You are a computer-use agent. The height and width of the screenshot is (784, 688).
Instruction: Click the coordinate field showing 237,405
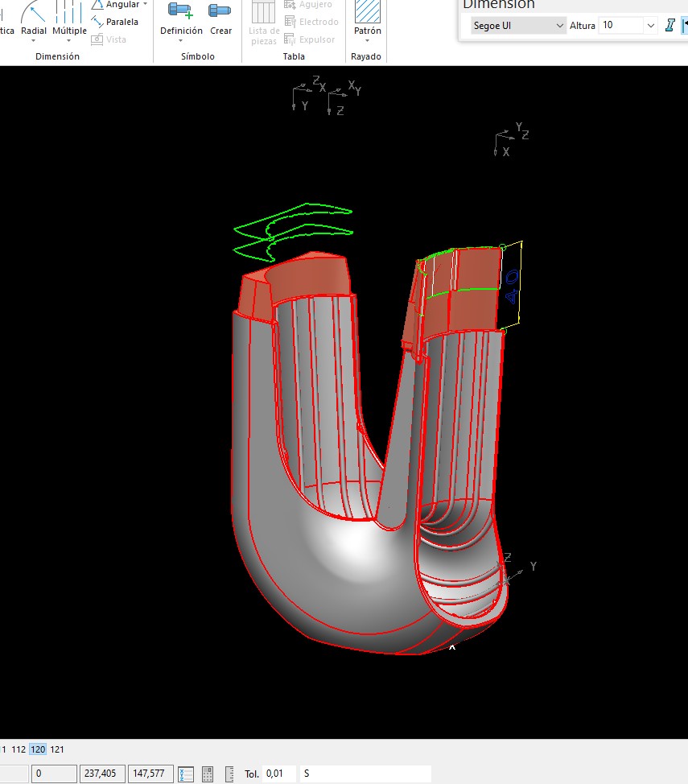102,774
